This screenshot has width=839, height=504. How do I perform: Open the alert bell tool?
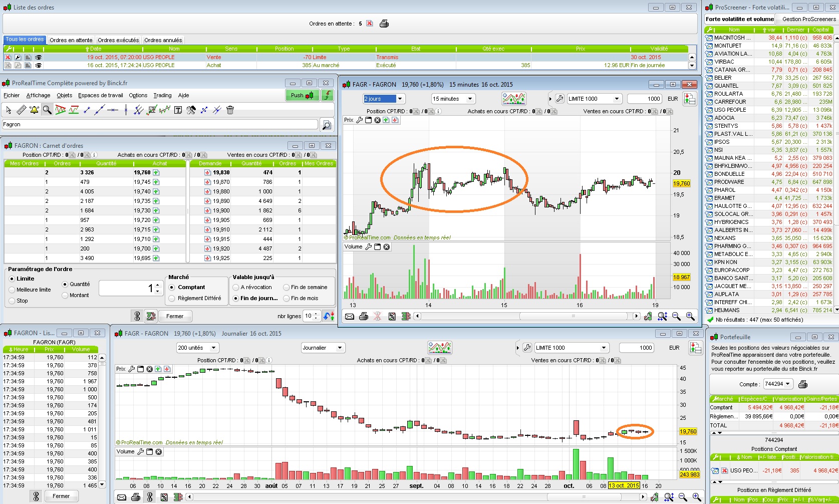click(x=34, y=110)
